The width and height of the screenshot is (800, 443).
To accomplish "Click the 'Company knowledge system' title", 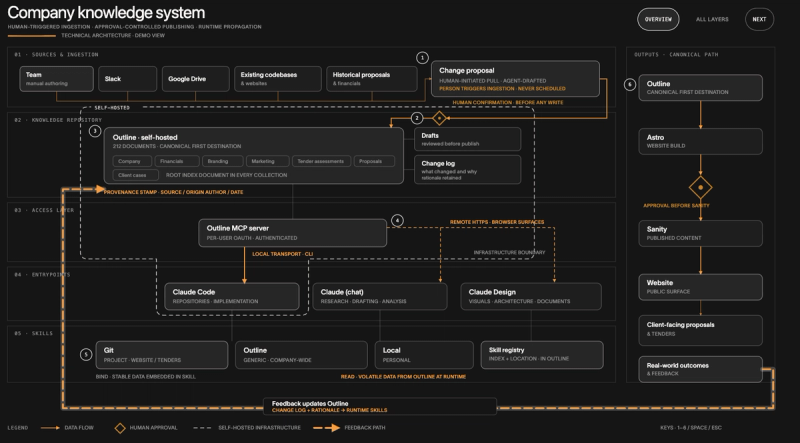I will [x=106, y=13].
